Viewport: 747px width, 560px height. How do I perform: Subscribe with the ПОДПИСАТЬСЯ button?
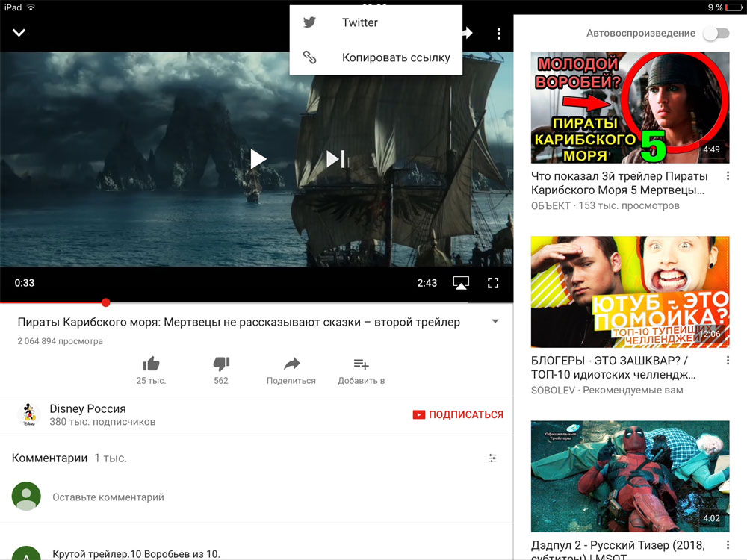[458, 414]
